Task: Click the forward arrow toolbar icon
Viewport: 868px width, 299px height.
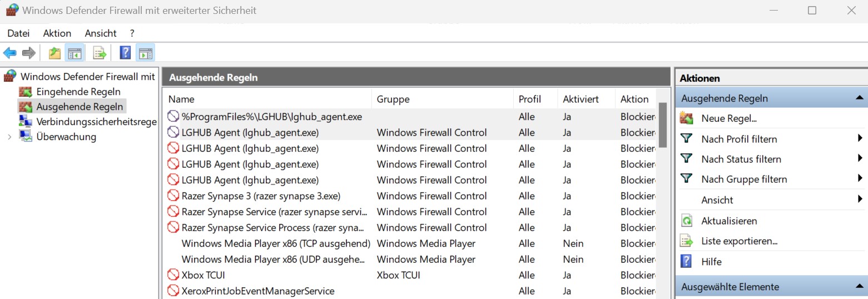Action: pos(29,53)
